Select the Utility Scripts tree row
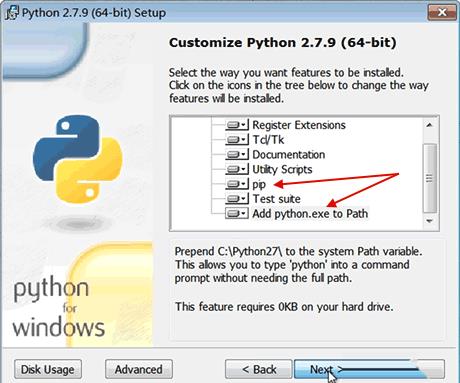The width and height of the screenshot is (460, 383). tap(282, 169)
